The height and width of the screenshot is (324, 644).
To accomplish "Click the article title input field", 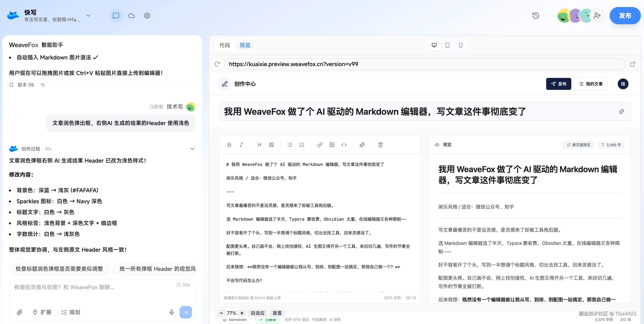I will coord(424,112).
